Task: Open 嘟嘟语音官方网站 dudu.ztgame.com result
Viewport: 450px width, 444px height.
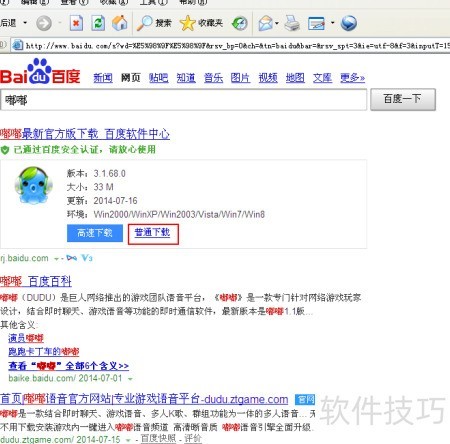Action: (x=144, y=399)
